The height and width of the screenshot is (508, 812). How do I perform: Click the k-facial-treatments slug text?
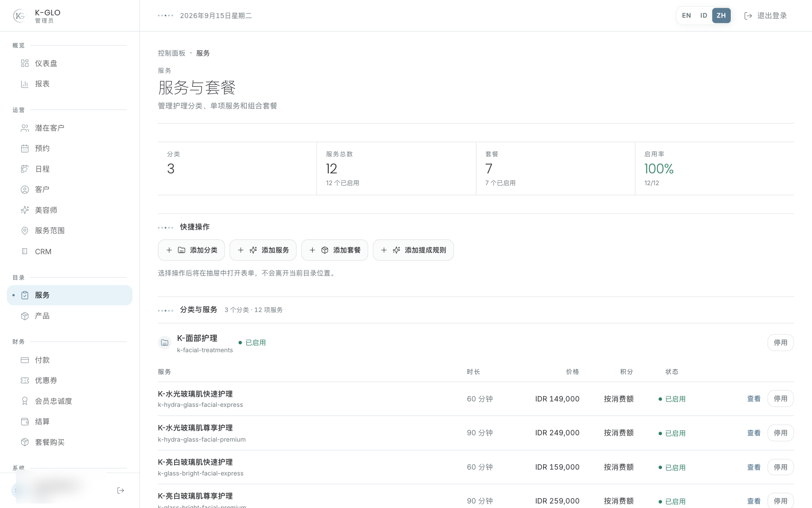(x=205, y=350)
